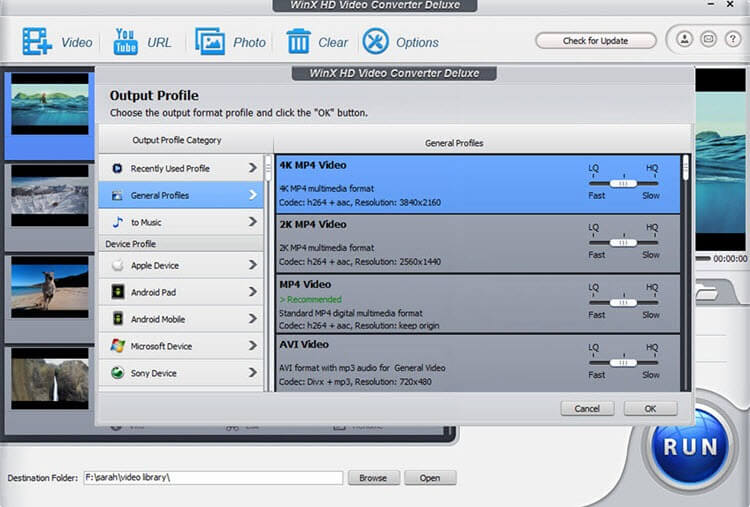Click the General Profiles icon
The width and height of the screenshot is (750, 507).
[117, 195]
